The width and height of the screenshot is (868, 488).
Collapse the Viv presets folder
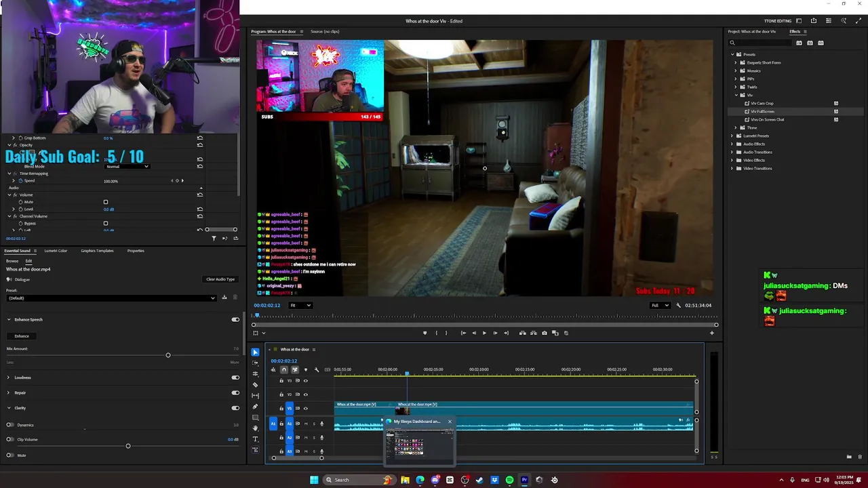pyautogui.click(x=736, y=95)
